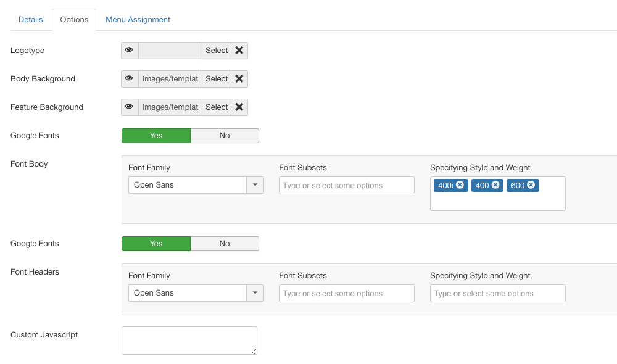Remove the 400i font weight tag
Screen dimensions: 617x364
460,185
